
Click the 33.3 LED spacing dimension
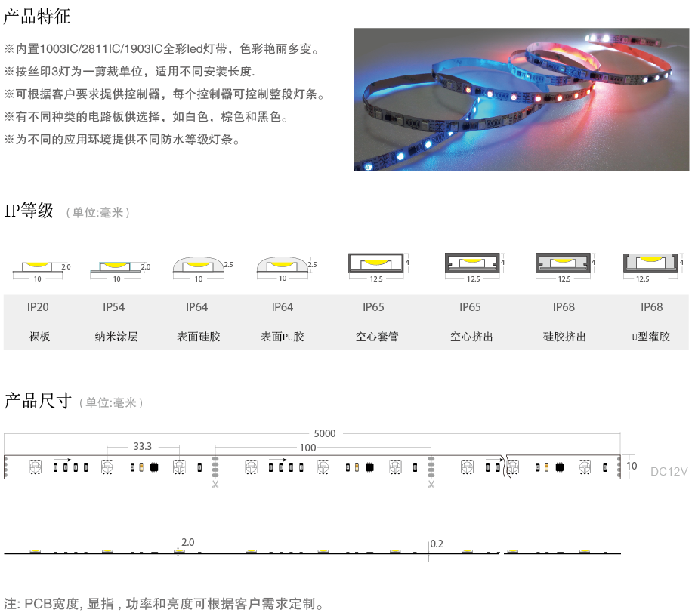pos(142,446)
